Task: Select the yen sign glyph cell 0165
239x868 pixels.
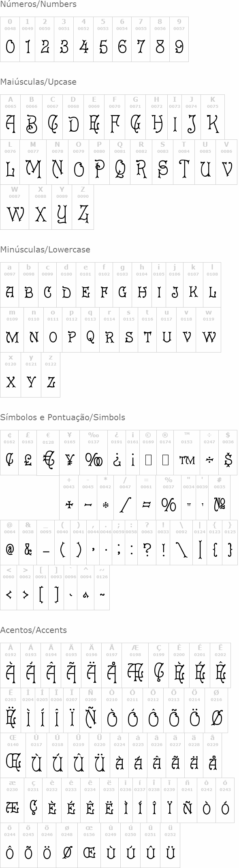Action: (70, 453)
